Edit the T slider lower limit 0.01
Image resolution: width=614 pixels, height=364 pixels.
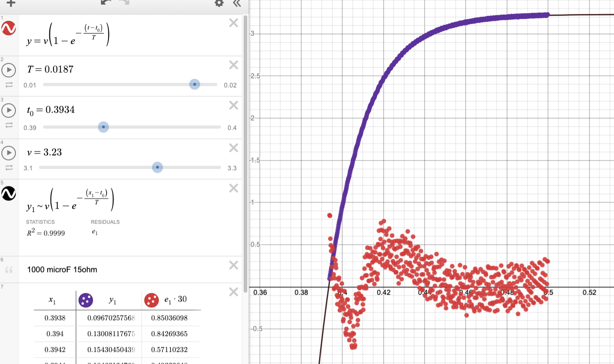point(29,85)
